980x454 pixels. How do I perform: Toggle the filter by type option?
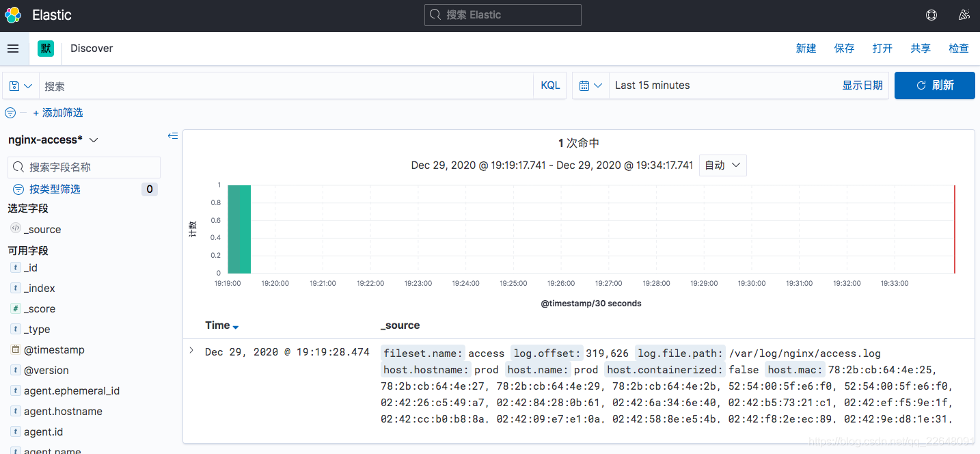click(x=47, y=189)
